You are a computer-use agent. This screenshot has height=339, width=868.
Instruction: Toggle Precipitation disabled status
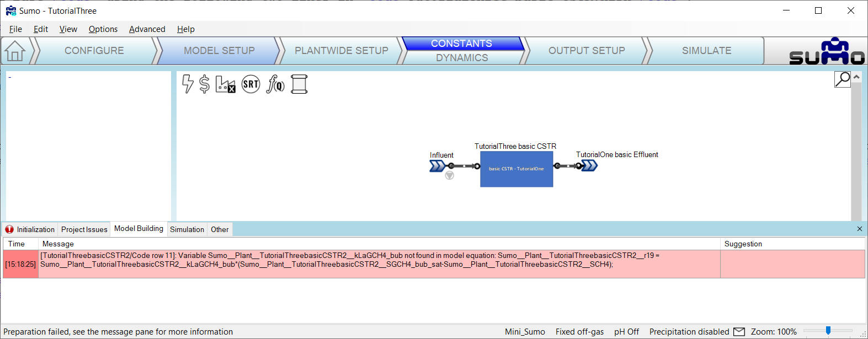(x=689, y=332)
